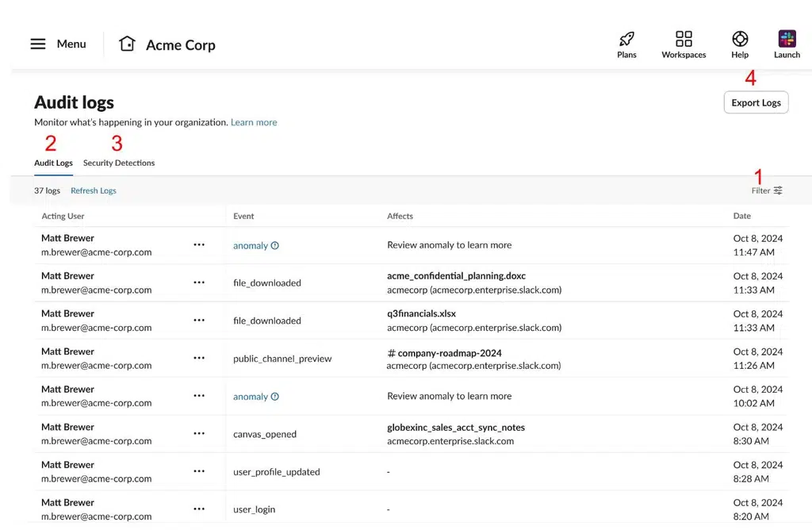Click file_downloaded event for acme_confidential_planning.doxc
Image resolution: width=812 pixels, height=530 pixels.
(266, 283)
